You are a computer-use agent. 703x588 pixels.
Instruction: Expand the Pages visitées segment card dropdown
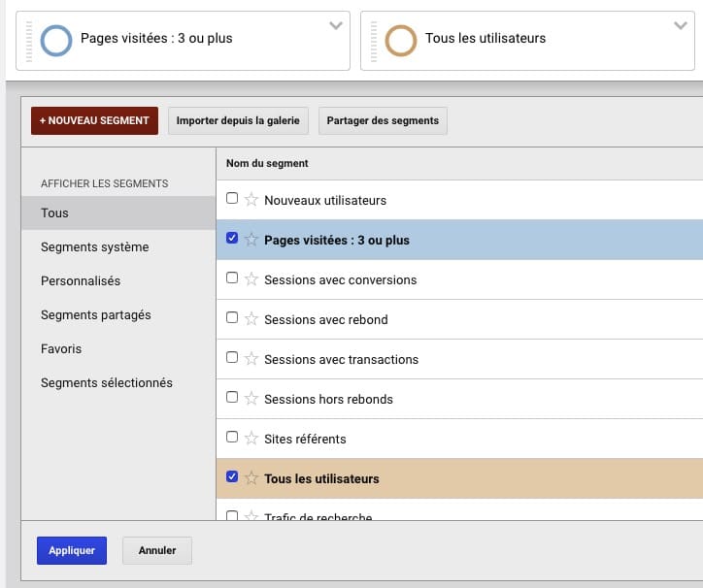point(336,25)
